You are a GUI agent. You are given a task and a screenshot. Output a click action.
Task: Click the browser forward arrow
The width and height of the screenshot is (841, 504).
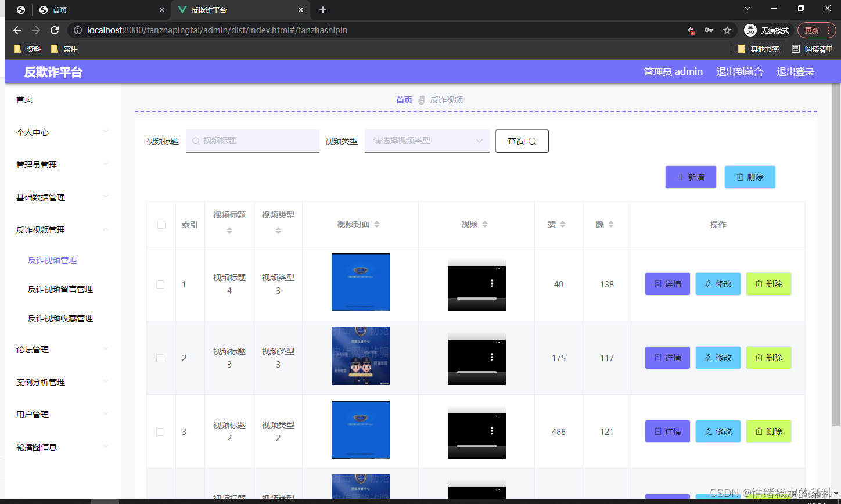36,30
